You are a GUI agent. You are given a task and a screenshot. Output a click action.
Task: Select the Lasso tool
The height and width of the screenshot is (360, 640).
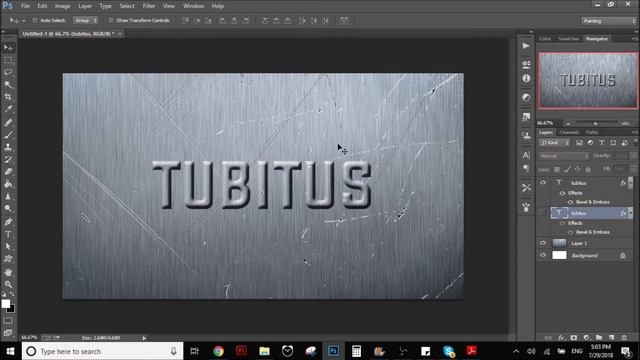click(8, 72)
